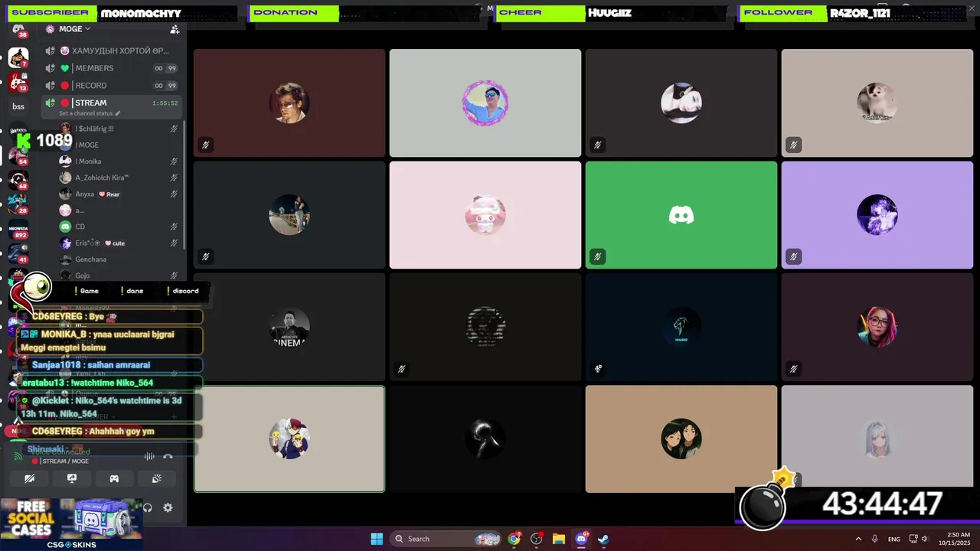The width and height of the screenshot is (980, 551).
Task: Select the highlighted speaking participant tile
Action: 289,439
